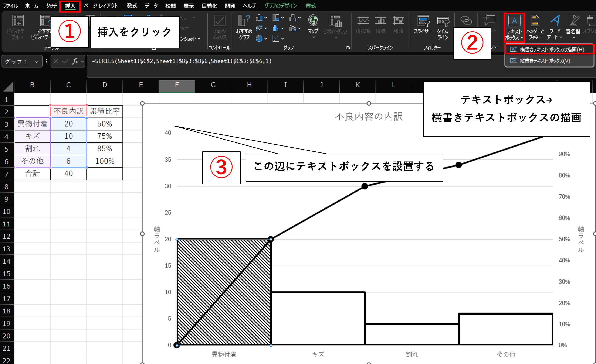Image resolution: width=596 pixels, height=364 pixels.
Task: Open the タッチ tab
Action: (51, 6)
